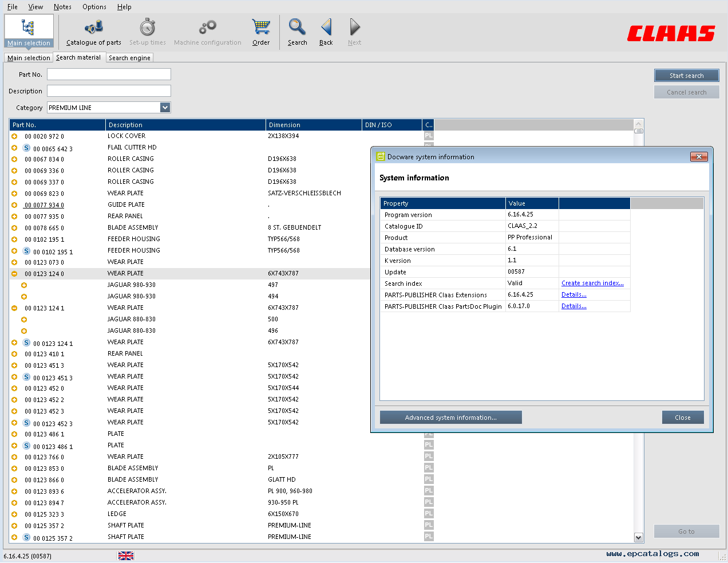
Task: Click the Start search button
Action: pos(687,76)
